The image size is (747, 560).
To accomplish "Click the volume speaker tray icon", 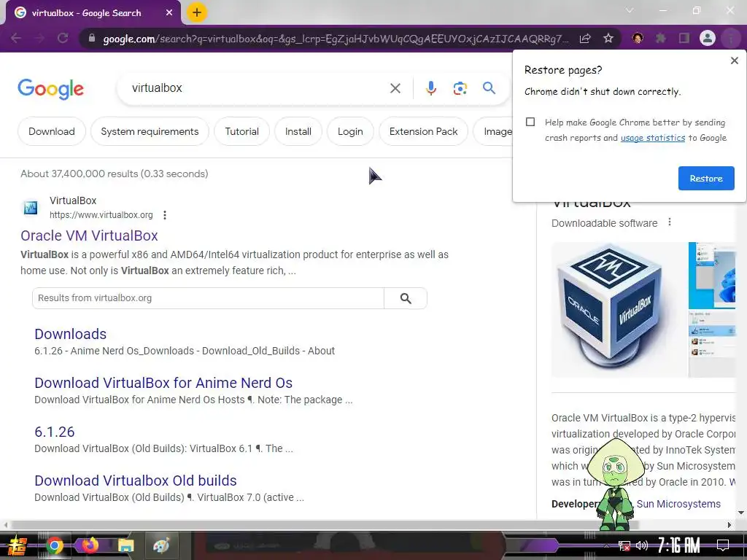I will 642,545.
